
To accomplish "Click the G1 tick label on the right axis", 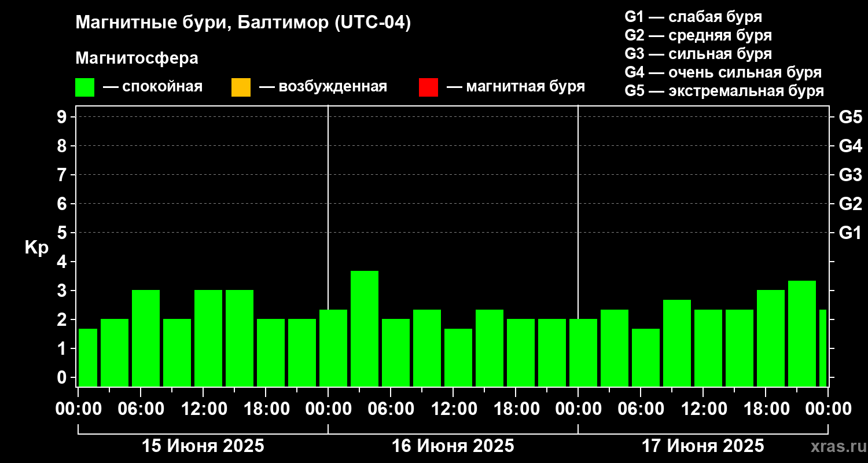I will 850,233.
